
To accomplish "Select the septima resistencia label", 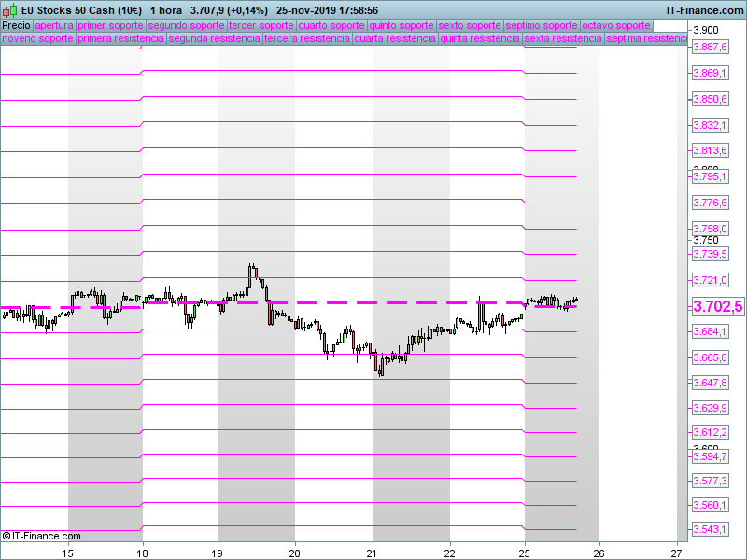I will click(646, 38).
